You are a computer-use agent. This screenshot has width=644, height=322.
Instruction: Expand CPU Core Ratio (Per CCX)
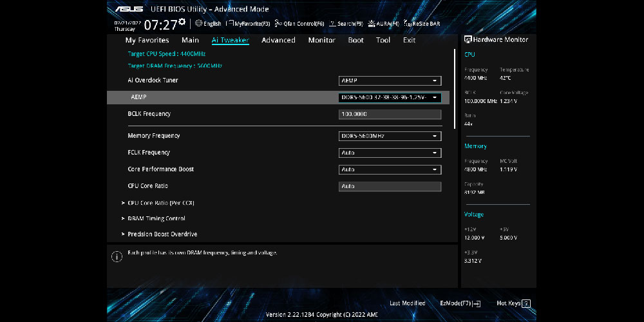(160, 203)
